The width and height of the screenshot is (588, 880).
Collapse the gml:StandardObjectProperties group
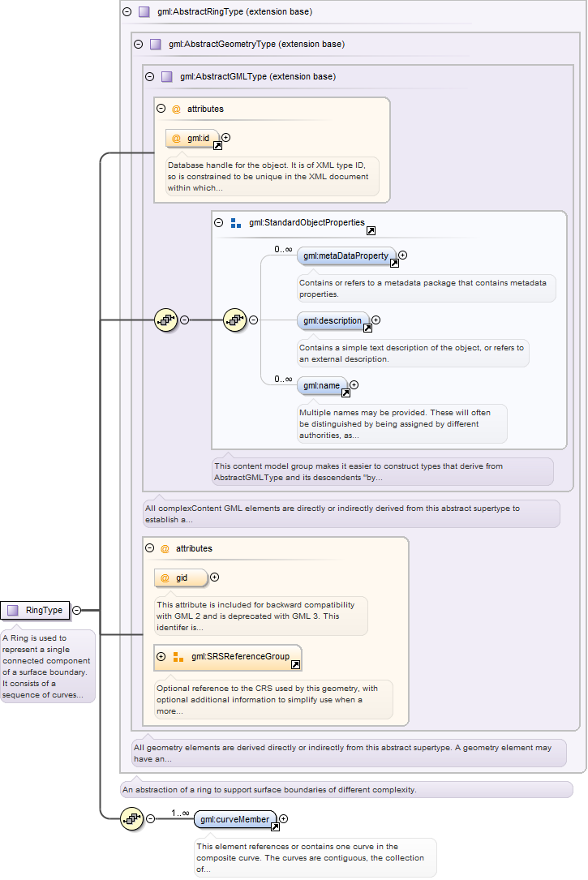tap(219, 223)
